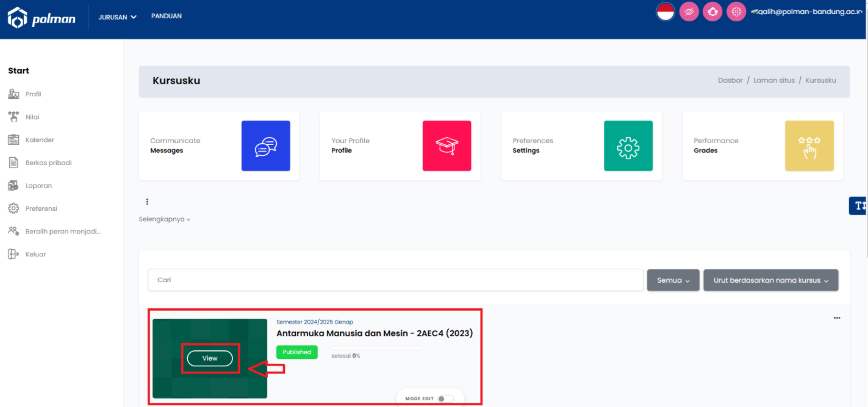This screenshot has height=407, width=868.
Task: Click the text size accessibility button
Action: (x=859, y=206)
